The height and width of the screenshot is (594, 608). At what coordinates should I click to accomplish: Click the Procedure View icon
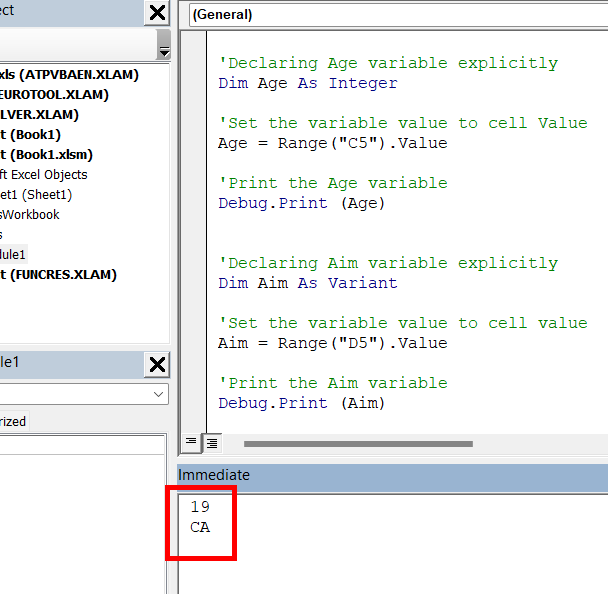191,442
